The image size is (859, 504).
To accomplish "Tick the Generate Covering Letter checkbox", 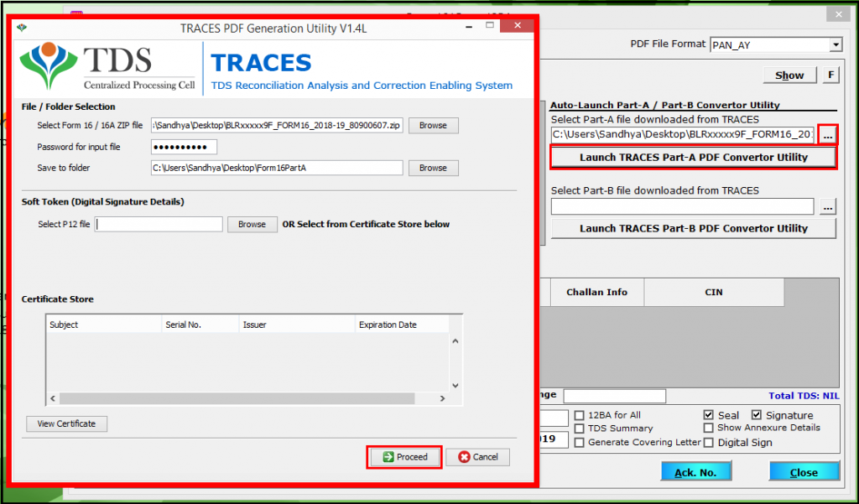I will (x=580, y=442).
